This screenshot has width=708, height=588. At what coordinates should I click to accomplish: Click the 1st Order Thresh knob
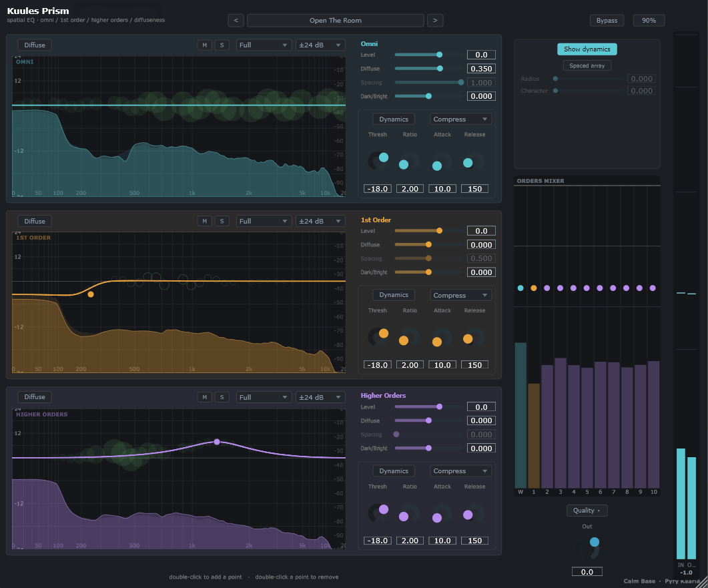click(378, 337)
